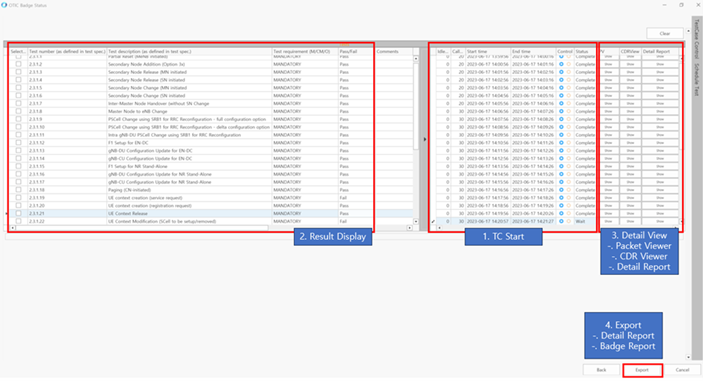The image size is (703, 381).
Task: Click the Clear button
Action: 665,34
